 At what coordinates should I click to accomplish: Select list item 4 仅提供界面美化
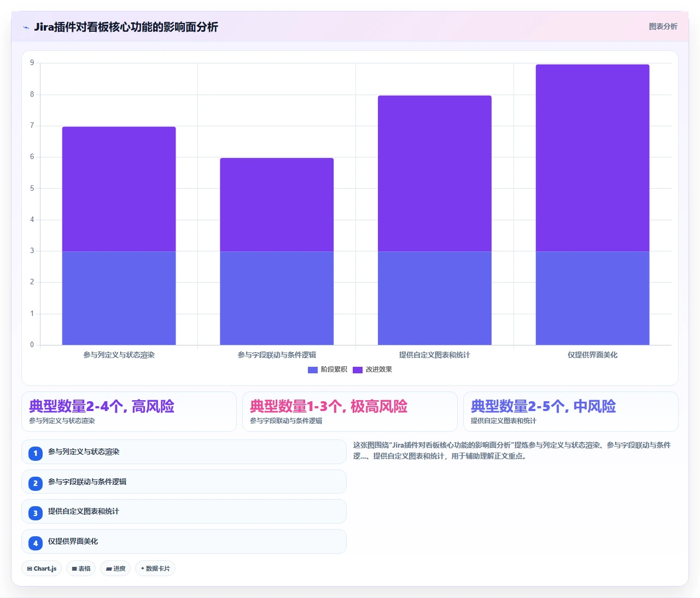184,541
